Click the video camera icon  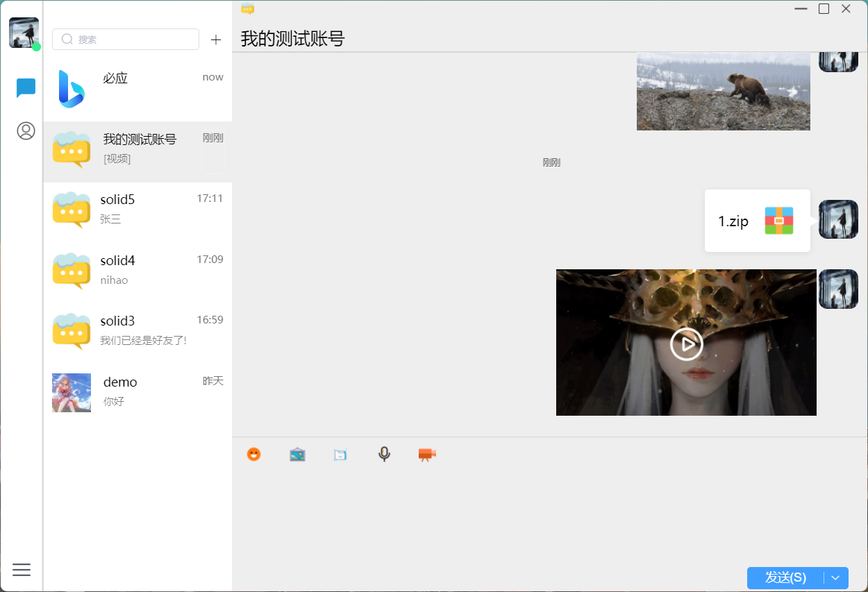(x=427, y=455)
